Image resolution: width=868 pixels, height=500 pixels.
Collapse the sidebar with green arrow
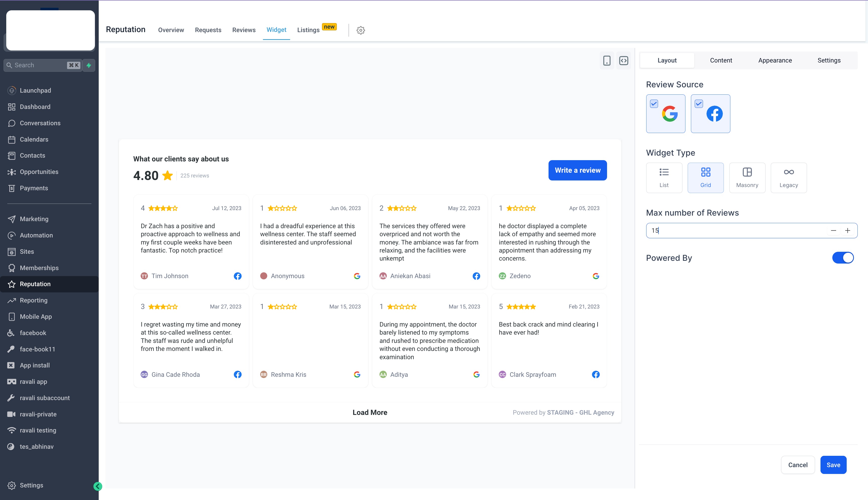98,486
